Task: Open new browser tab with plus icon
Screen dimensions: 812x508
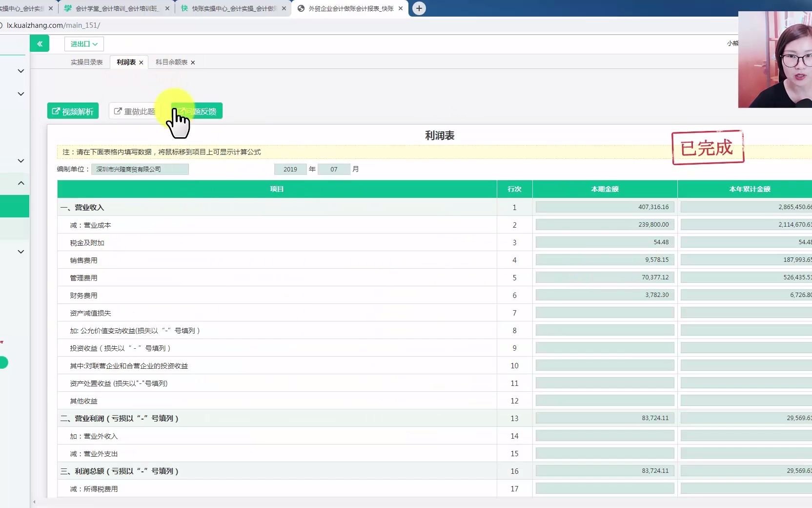Action: [x=419, y=8]
